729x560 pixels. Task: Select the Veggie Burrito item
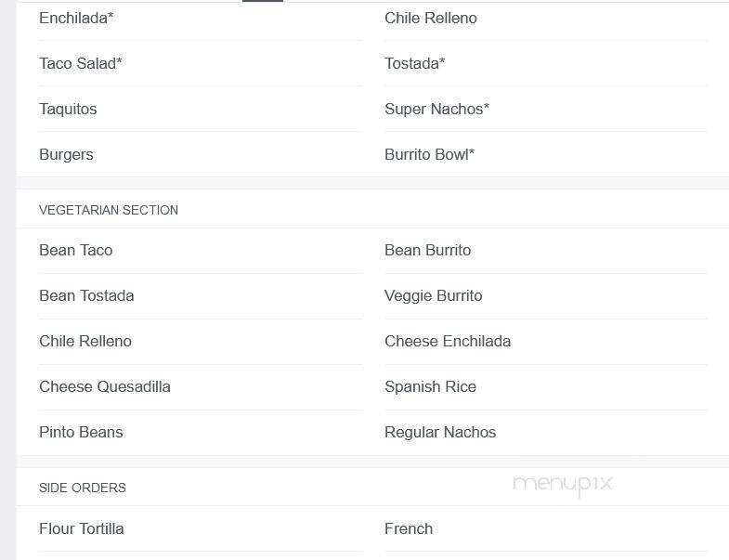click(x=434, y=296)
